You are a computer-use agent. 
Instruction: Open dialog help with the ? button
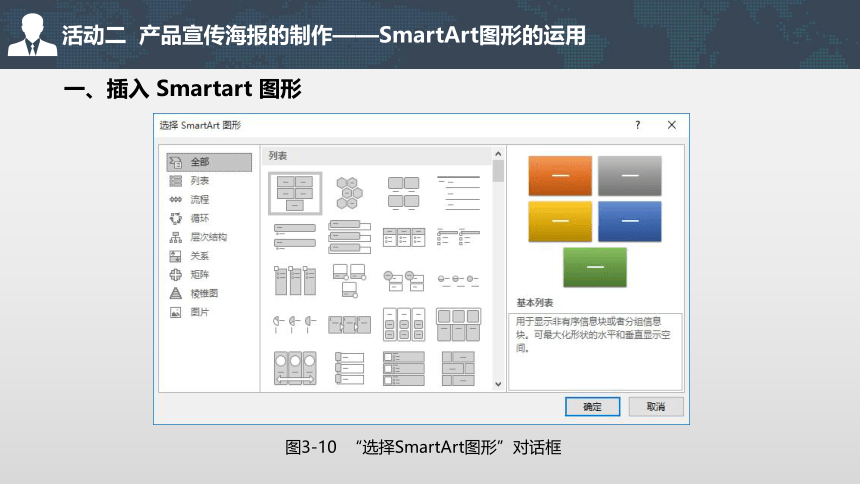point(637,125)
